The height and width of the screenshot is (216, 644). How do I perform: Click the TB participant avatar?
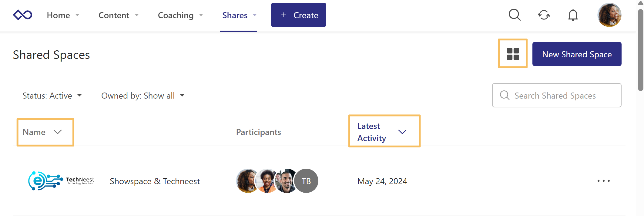[306, 181]
